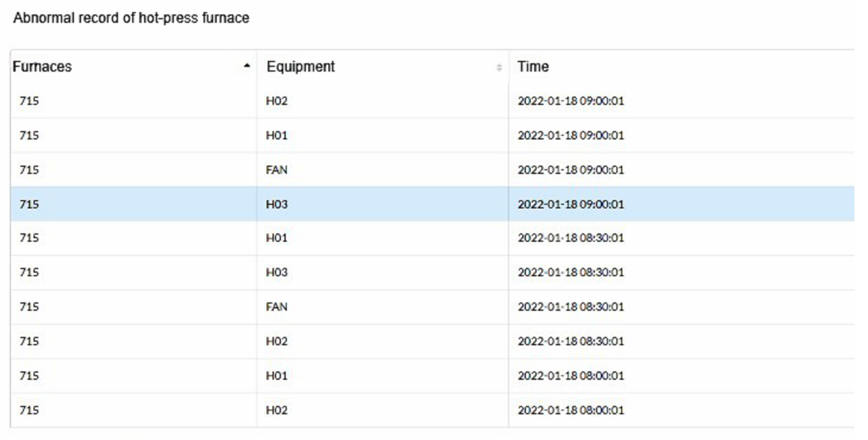
Task: Click the 'Abnormal record of hot-press furnace' title
Action: [x=131, y=18]
